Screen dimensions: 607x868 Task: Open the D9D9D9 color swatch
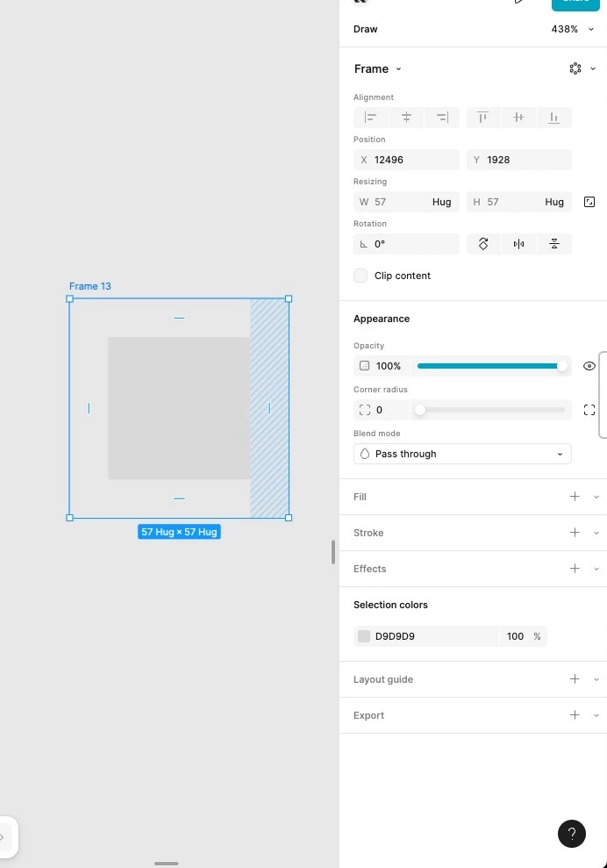click(x=364, y=636)
